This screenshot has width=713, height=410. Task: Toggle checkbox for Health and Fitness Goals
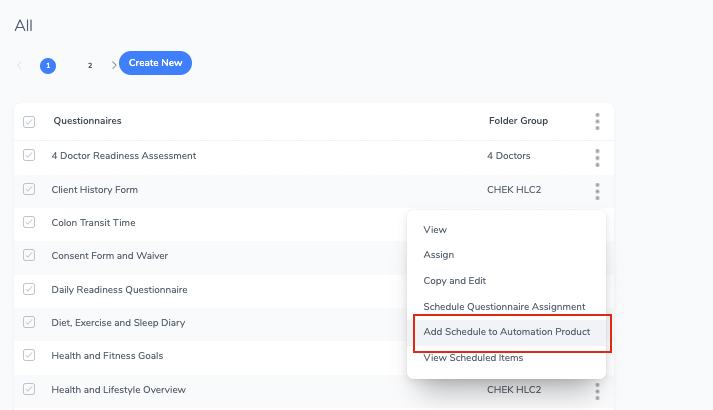point(29,355)
